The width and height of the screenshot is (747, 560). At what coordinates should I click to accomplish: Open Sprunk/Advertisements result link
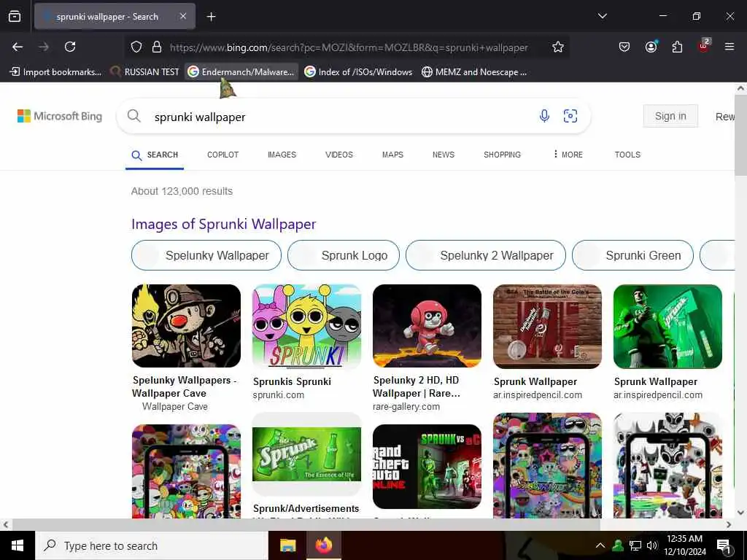(x=306, y=508)
